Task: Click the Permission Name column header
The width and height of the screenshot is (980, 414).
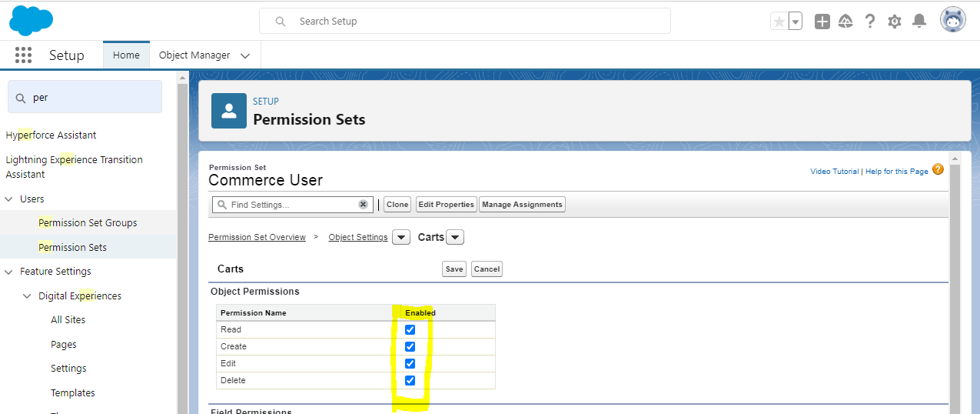Action: coord(254,313)
